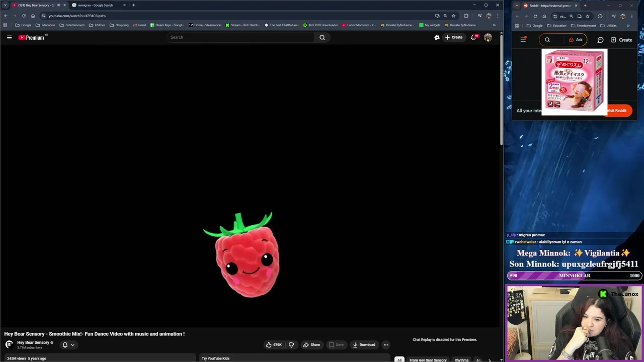
Task: Click Reddit search magnifier
Action: click(547, 40)
